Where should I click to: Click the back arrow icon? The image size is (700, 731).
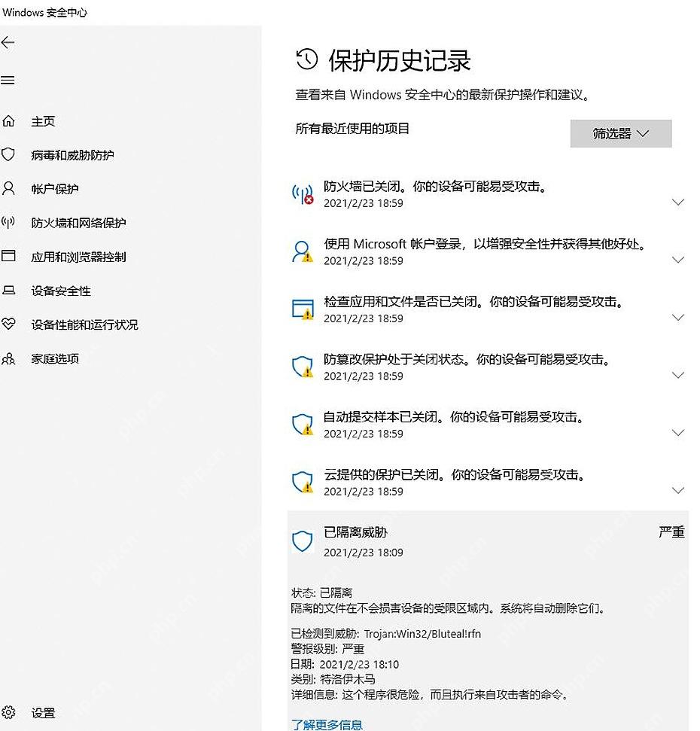(x=8, y=43)
